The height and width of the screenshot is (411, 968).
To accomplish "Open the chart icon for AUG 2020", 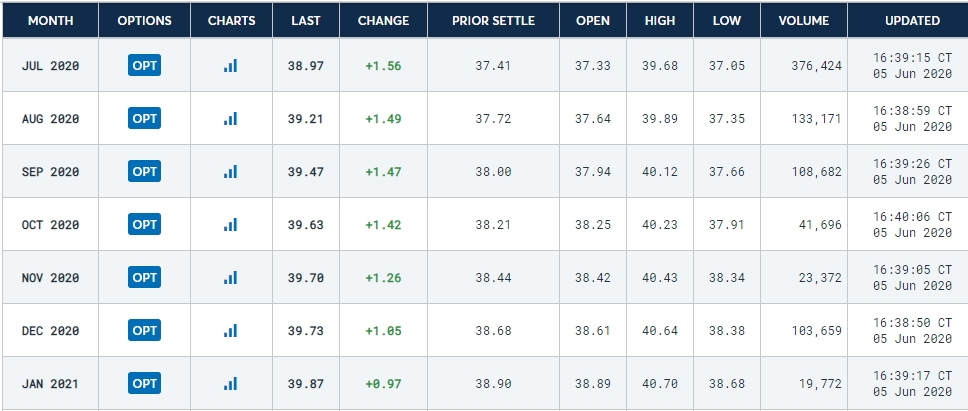I will point(230,118).
